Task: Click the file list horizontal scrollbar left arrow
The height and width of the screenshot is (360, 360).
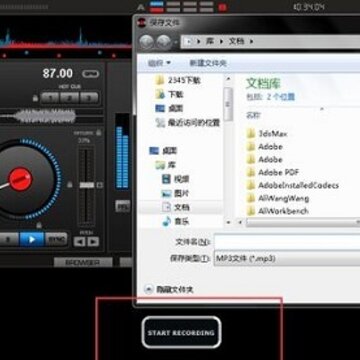Action: (x=239, y=222)
